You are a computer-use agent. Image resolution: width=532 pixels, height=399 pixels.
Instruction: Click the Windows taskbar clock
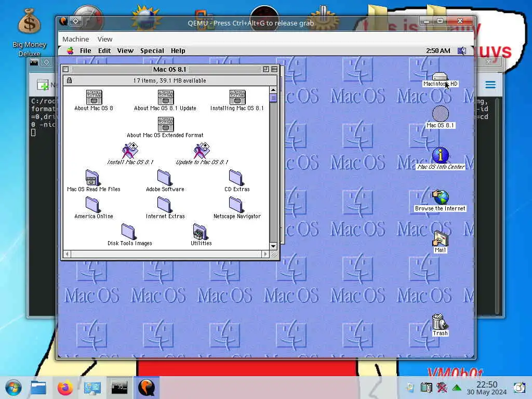(487, 388)
